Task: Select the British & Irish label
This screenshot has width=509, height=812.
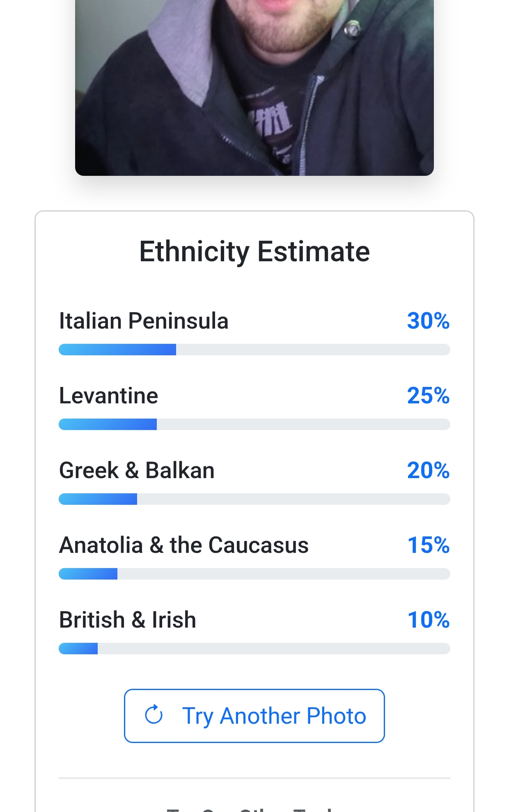Action: [x=127, y=620]
